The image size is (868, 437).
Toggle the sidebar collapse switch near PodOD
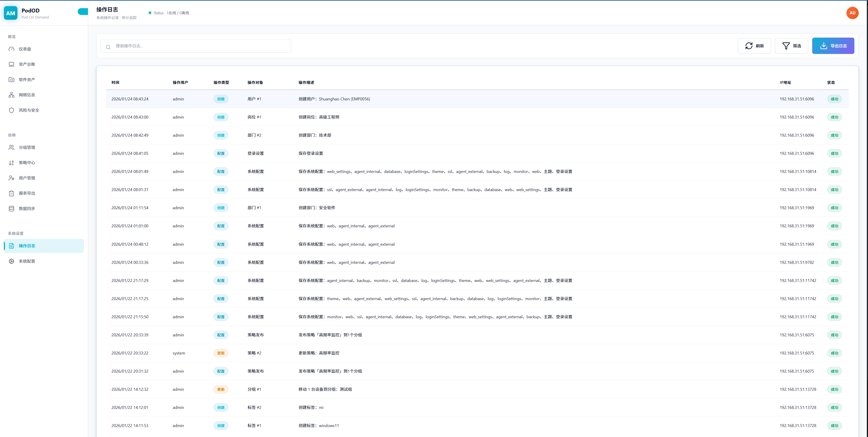click(x=83, y=12)
